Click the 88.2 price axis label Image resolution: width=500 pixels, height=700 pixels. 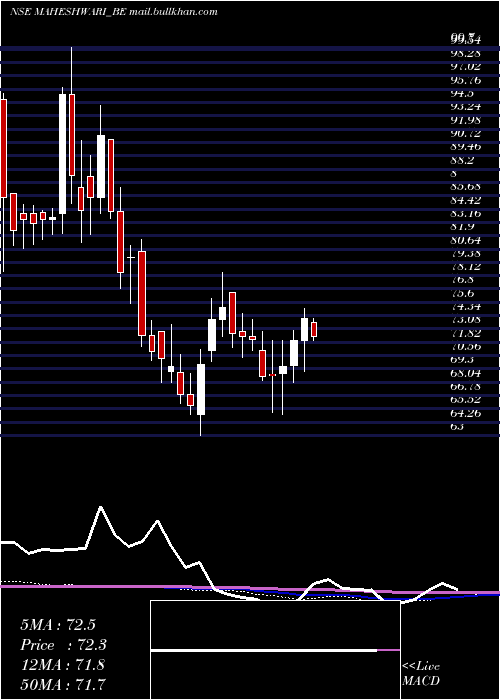pos(462,160)
